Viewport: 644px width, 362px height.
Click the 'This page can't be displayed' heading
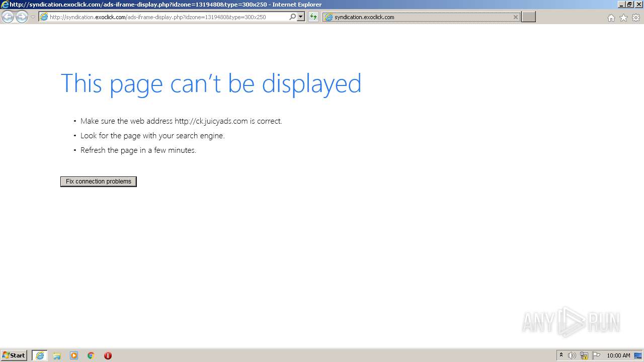point(211,83)
